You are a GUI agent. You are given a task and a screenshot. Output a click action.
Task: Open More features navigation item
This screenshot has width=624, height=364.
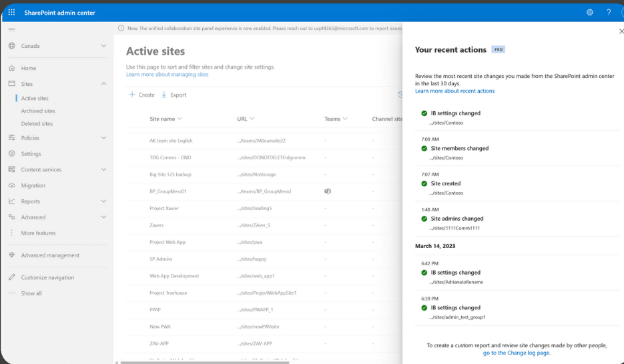(38, 233)
